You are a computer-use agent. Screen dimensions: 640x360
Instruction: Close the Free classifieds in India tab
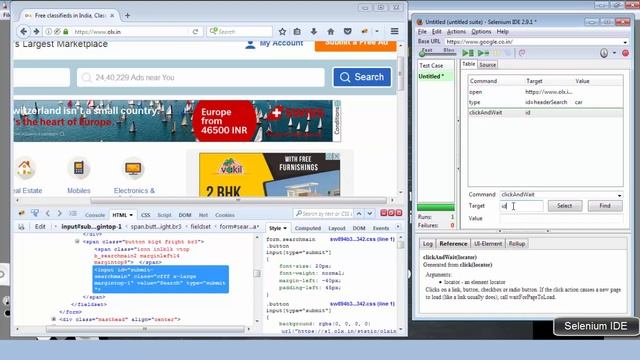coord(112,16)
